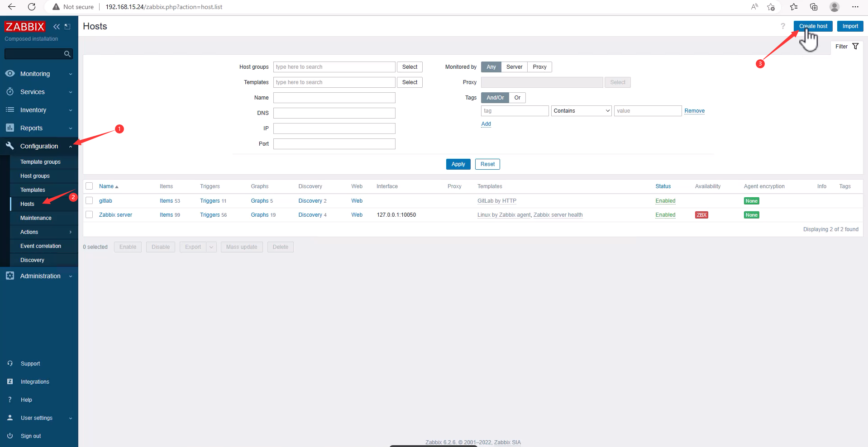This screenshot has height=447, width=868.
Task: Open the Zabbix server host link
Action: pyautogui.click(x=115, y=215)
